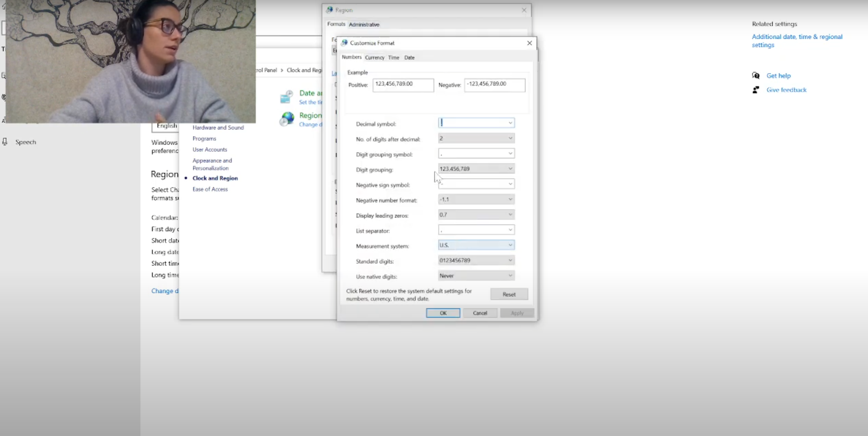
Task: Click Change data formats link in Settings
Action: point(165,291)
